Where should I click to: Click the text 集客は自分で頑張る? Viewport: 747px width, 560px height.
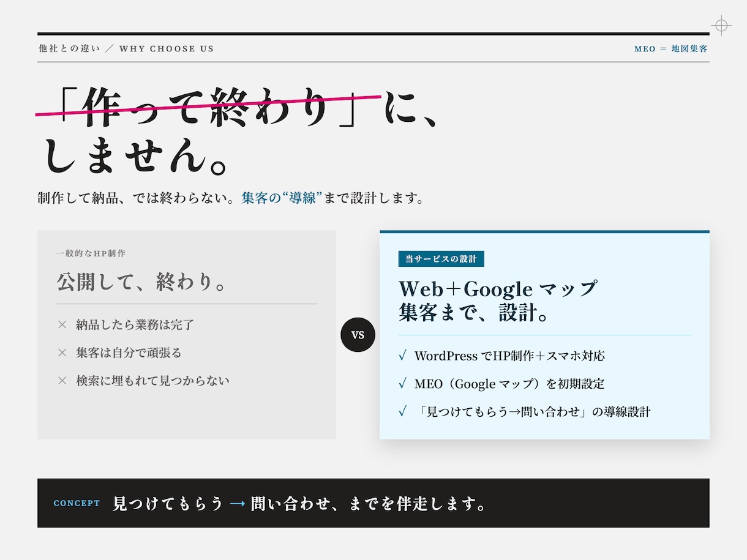(129, 353)
